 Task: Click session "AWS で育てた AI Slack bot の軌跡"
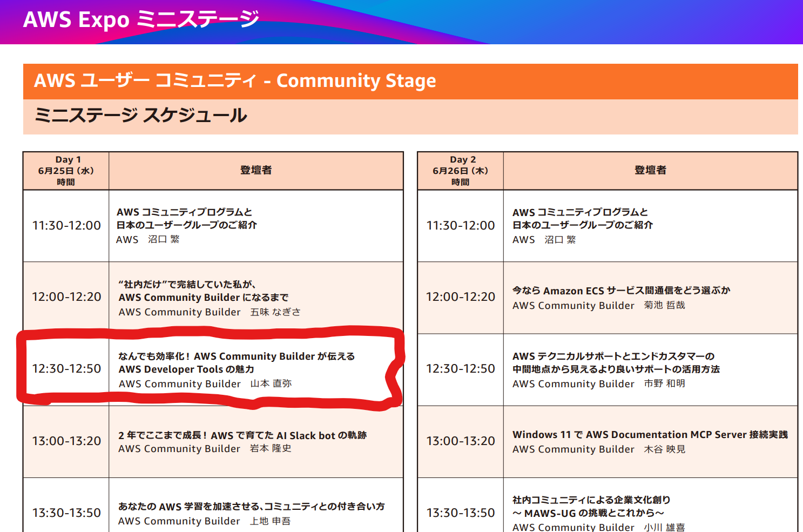[x=289, y=435]
